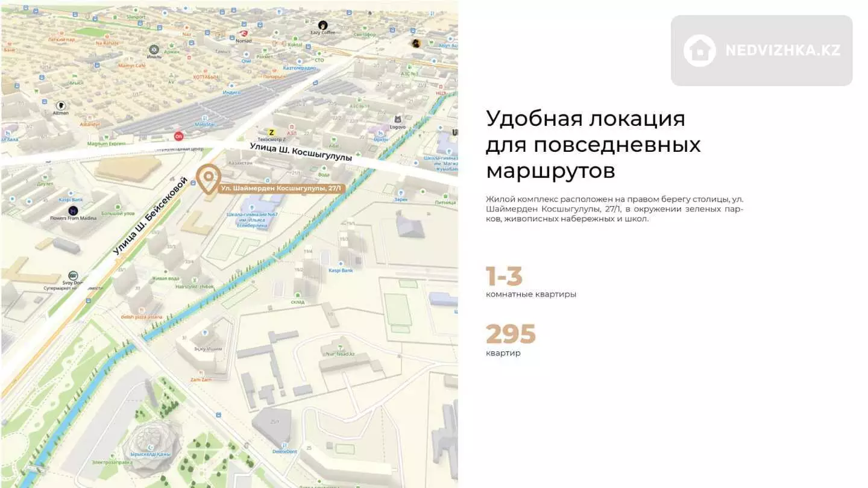Select the brown location pin marker
The image size is (868, 488).
click(209, 178)
